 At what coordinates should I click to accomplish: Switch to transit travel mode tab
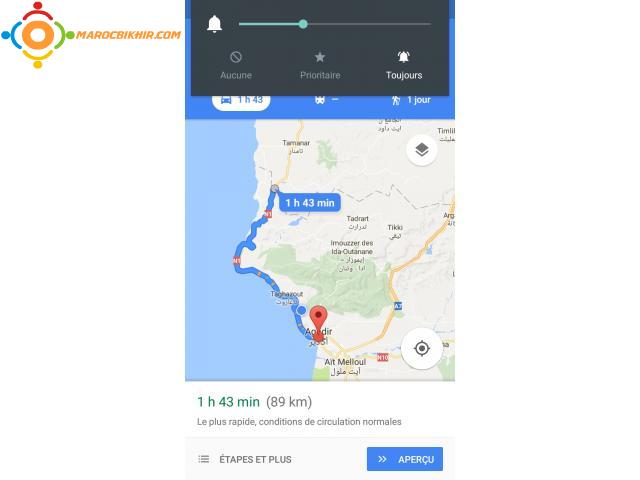coord(326,100)
